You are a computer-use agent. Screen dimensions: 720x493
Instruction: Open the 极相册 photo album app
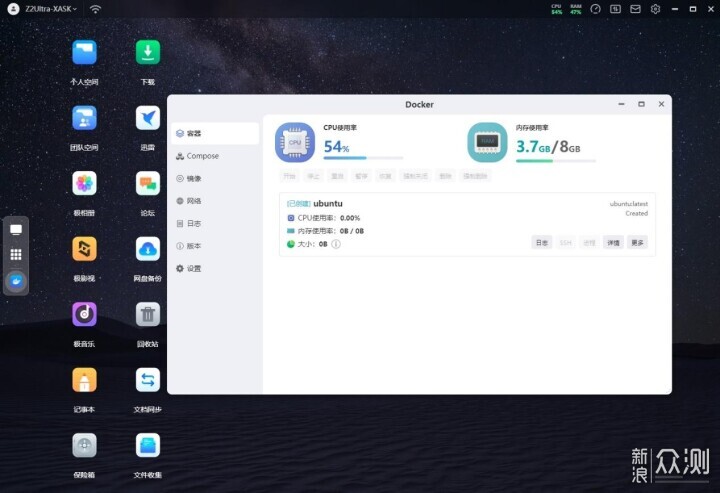(x=84, y=184)
